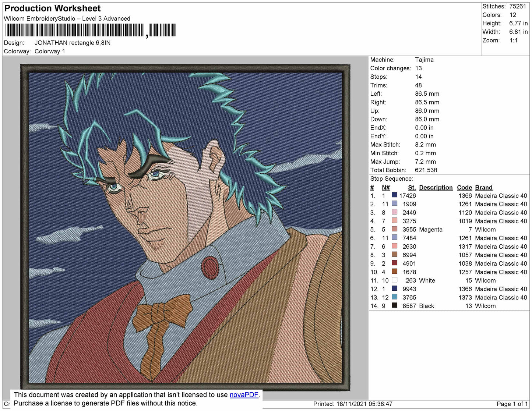Select stitch count 6994 in stop 8

[409, 255]
